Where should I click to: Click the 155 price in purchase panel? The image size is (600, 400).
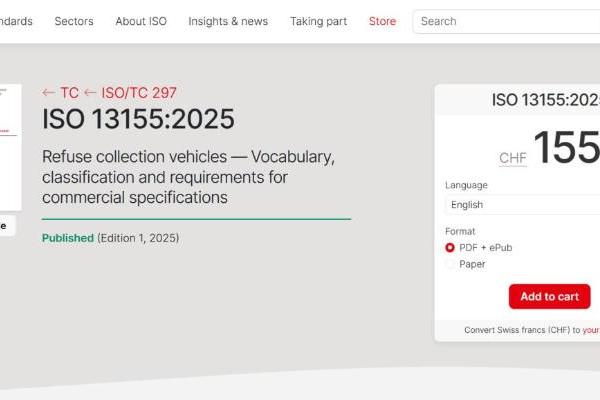pyautogui.click(x=566, y=148)
